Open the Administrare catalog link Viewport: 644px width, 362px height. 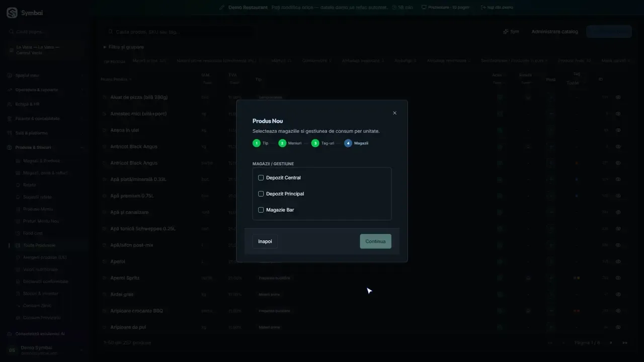click(555, 32)
